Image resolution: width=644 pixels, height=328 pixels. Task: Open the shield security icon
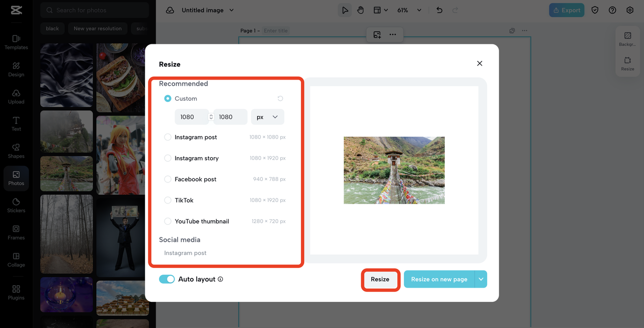pos(595,10)
